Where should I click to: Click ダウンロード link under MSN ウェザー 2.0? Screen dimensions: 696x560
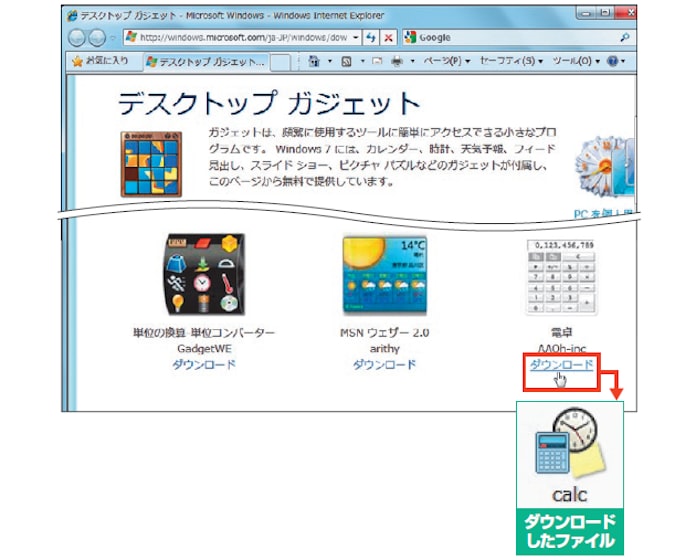pyautogui.click(x=385, y=365)
